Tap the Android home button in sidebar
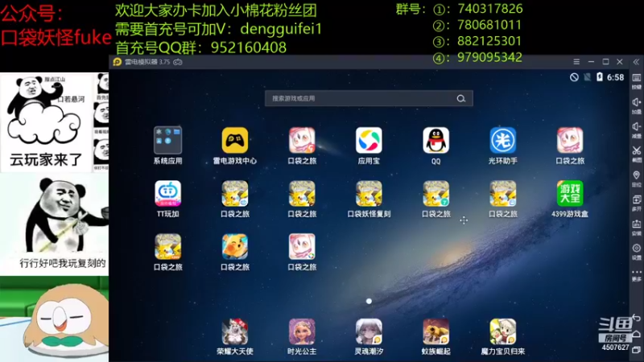Viewport: 644px width, 362px height. pos(636,335)
